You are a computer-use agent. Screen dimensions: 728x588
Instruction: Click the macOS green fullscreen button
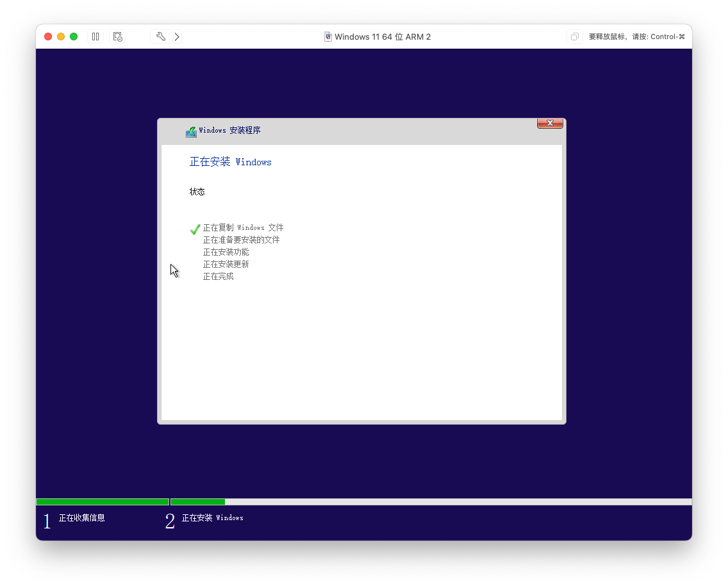[74, 37]
